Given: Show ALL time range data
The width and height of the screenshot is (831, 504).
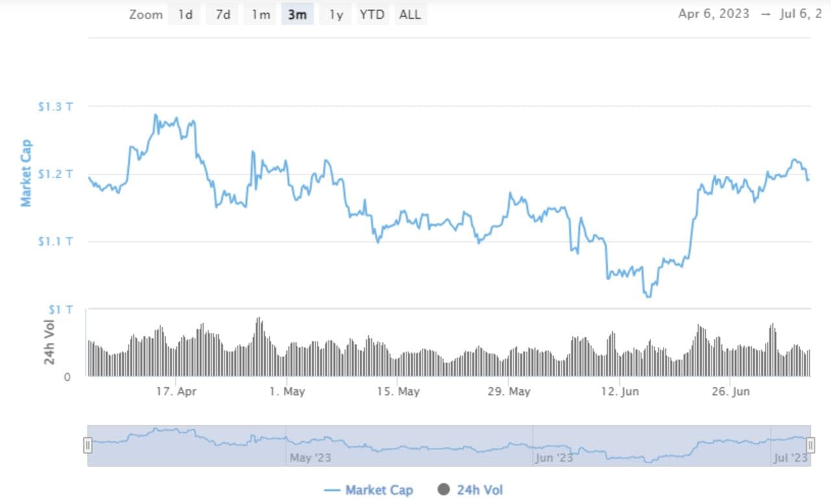Looking at the screenshot, I should 410,14.
